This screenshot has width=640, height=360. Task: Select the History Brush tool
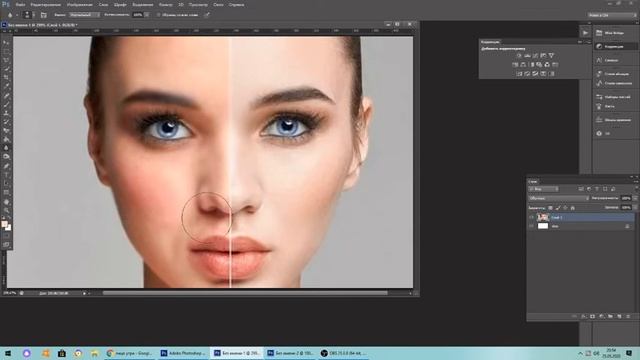[6, 122]
